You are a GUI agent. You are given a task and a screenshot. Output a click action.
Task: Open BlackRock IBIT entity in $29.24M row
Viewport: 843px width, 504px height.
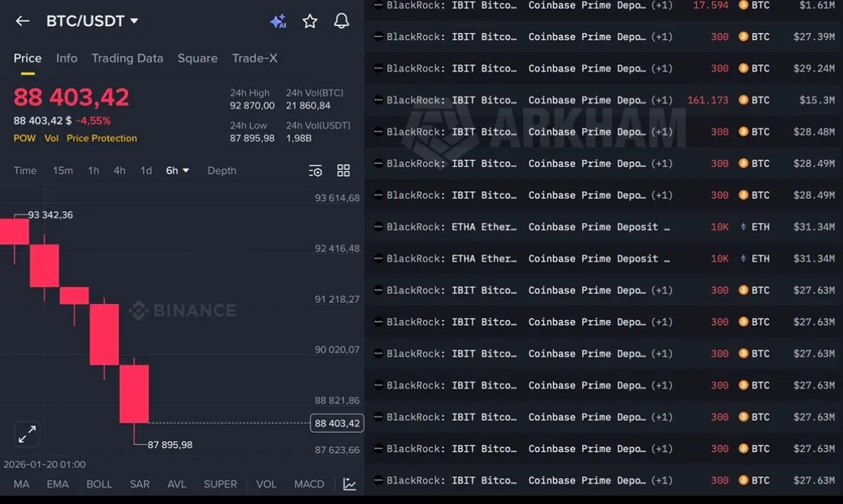click(x=451, y=68)
